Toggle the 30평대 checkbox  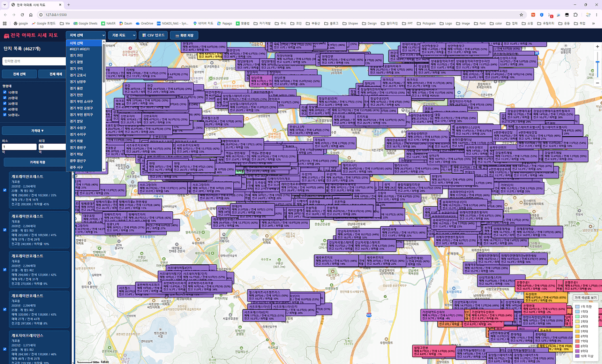(5, 103)
